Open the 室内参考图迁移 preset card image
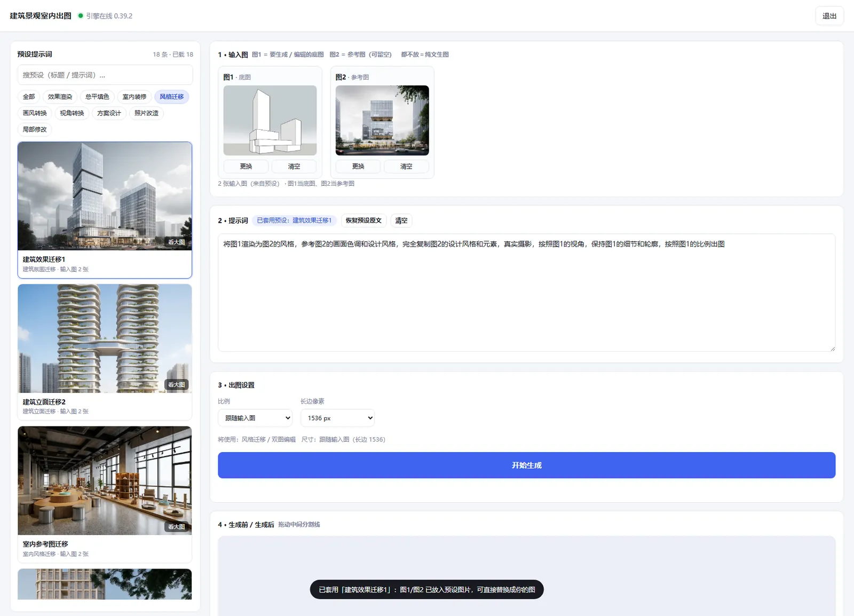Image resolution: width=854 pixels, height=616 pixels. coord(105,480)
